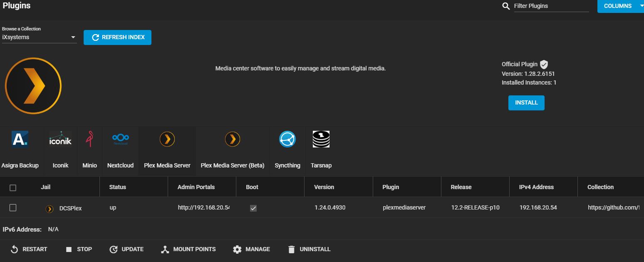Select the Iconik plugin icon
The image size is (644, 262).
tap(60, 139)
